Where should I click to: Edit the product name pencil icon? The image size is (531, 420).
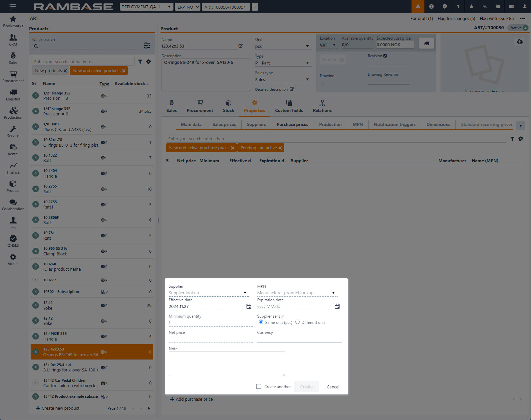pos(240,46)
